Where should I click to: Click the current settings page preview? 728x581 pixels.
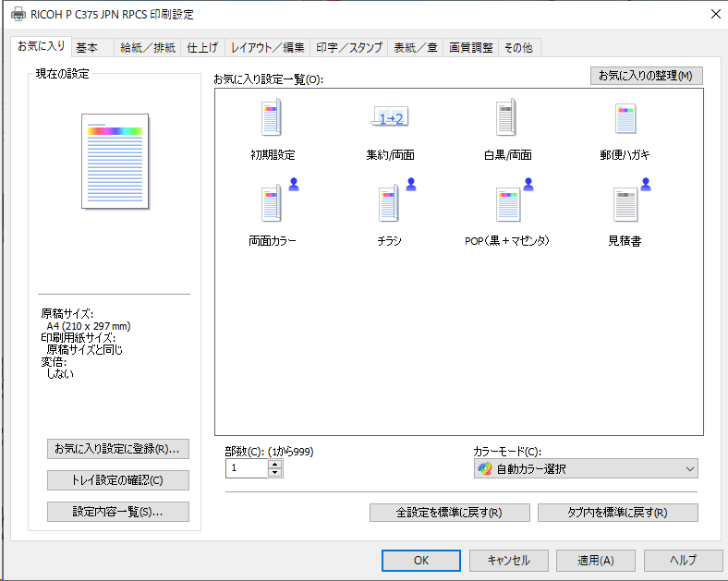point(115,160)
